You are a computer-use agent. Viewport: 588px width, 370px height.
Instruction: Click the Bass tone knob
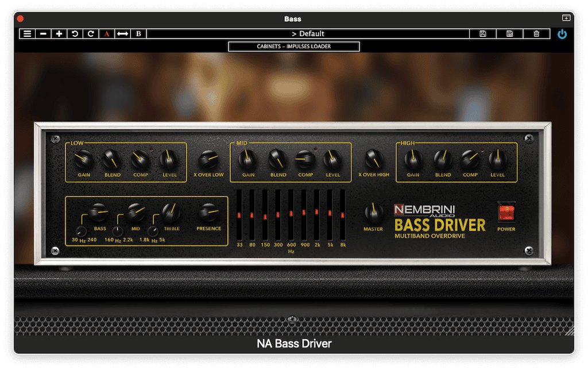pos(99,213)
